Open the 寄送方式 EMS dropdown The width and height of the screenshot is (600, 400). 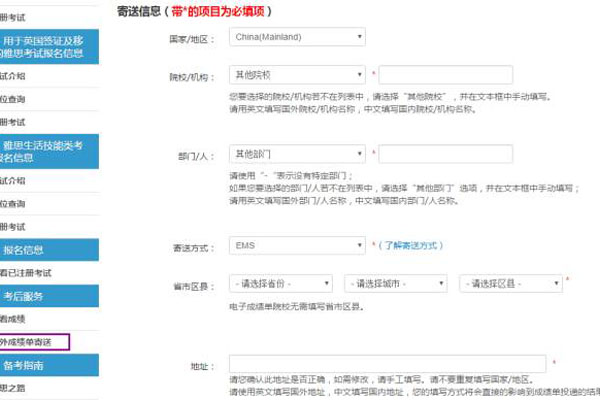[297, 245]
